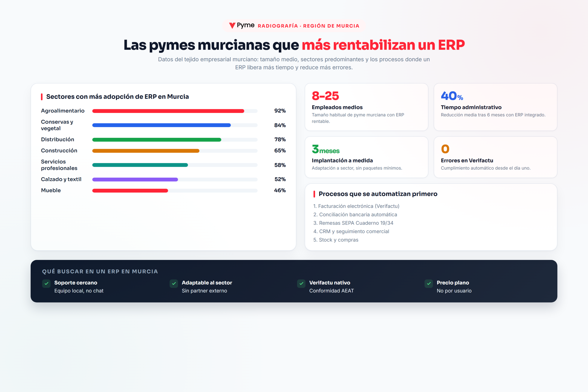Click the Cumplimiento automático desde el día uno text
The height and width of the screenshot is (392, 588).
point(486,168)
